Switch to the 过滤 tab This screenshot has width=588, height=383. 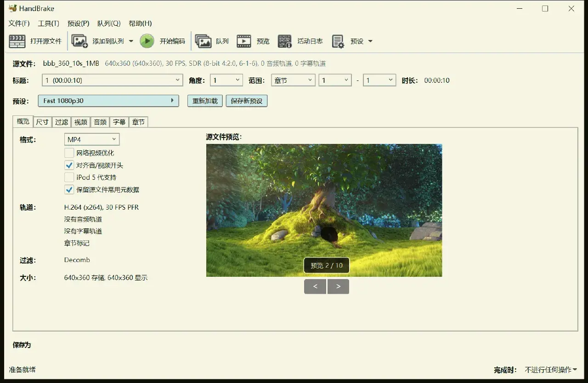(x=62, y=122)
